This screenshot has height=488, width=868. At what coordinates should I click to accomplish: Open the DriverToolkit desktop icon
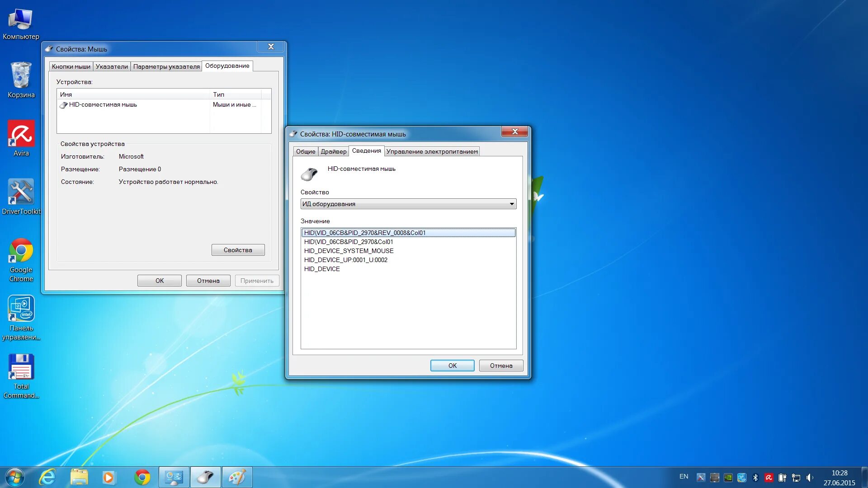21,193
